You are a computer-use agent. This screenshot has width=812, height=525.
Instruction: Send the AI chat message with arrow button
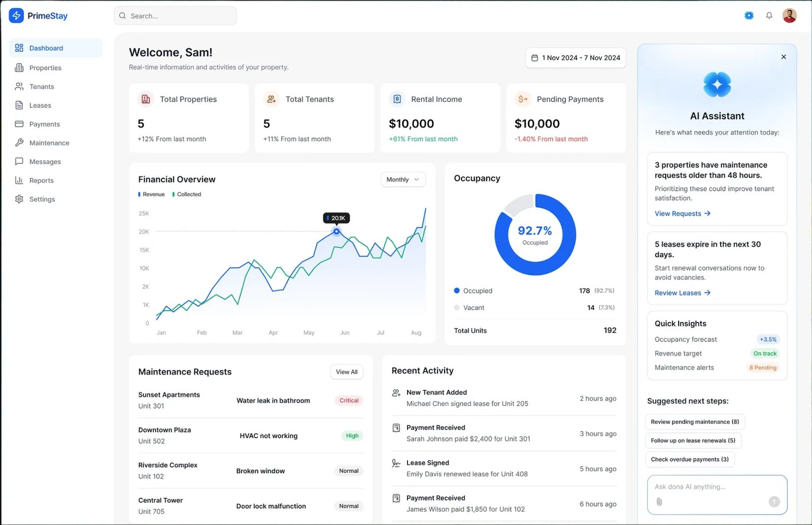(x=774, y=502)
